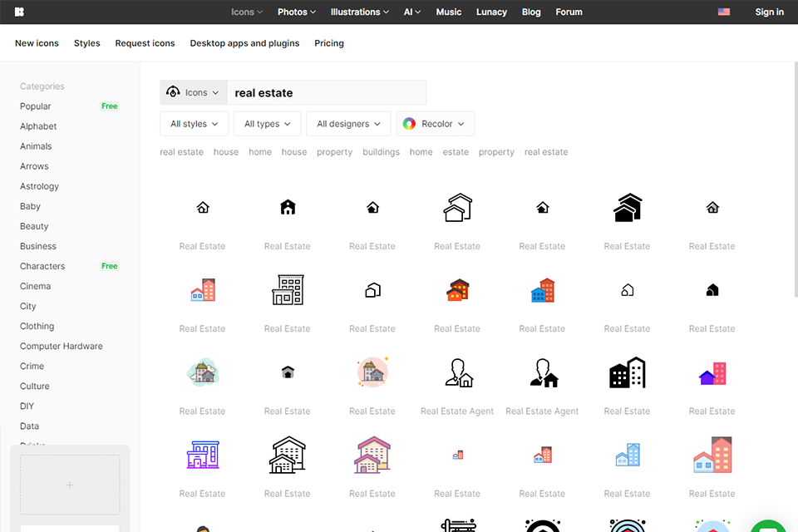Image resolution: width=798 pixels, height=532 pixels.
Task: Open the All styles filter dropdown
Action: point(194,124)
